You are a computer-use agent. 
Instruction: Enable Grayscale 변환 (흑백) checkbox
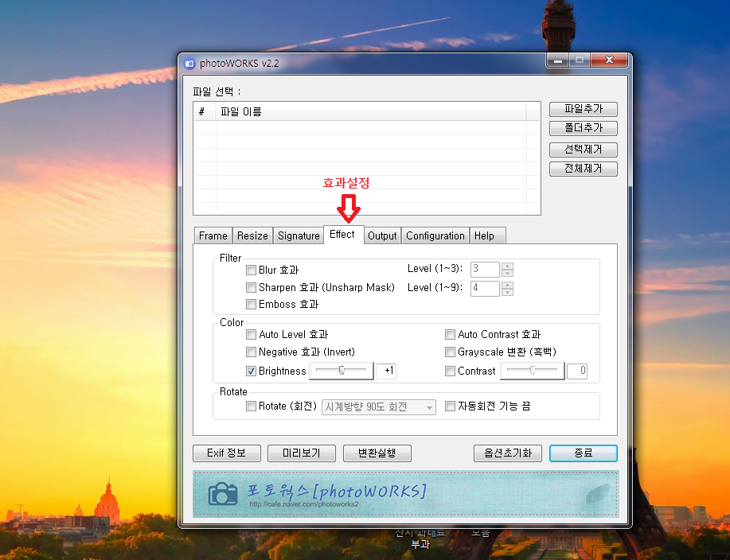[x=450, y=352]
